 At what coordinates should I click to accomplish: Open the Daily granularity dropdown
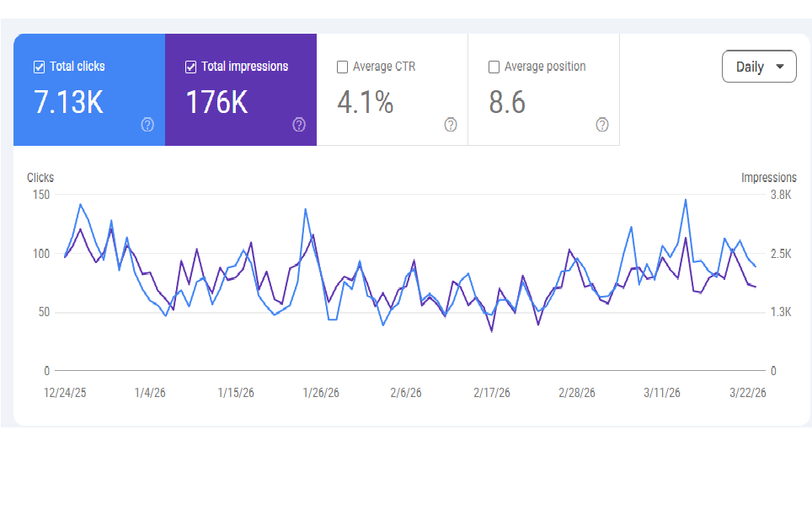(758, 66)
